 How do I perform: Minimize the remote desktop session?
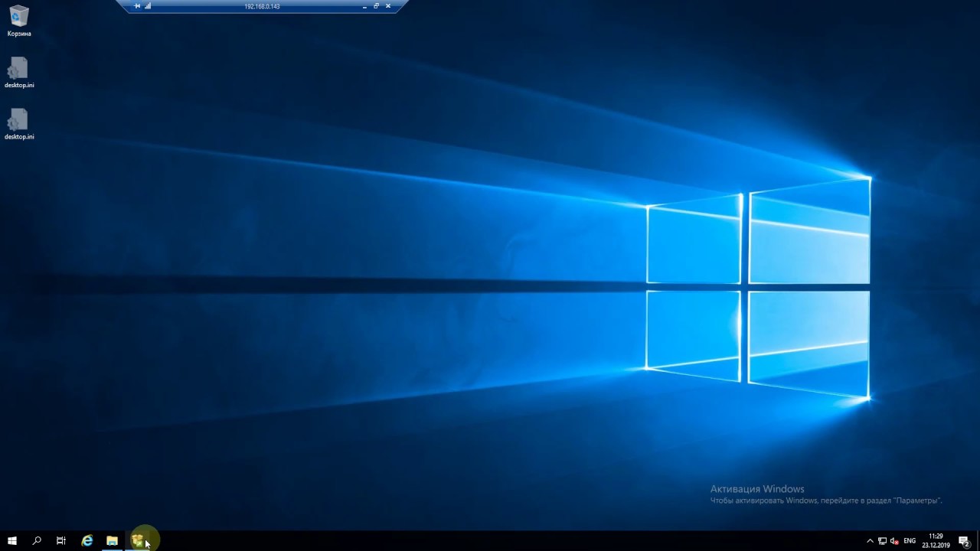[364, 6]
